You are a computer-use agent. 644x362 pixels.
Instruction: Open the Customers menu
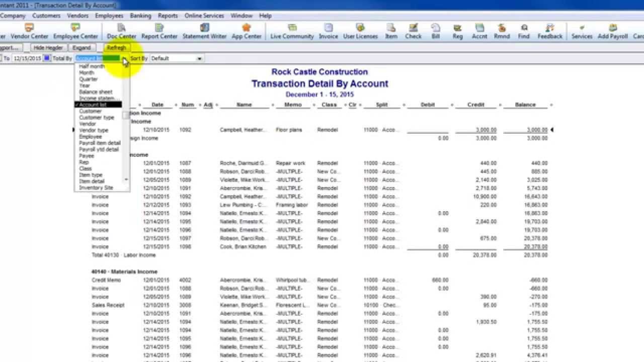46,16
